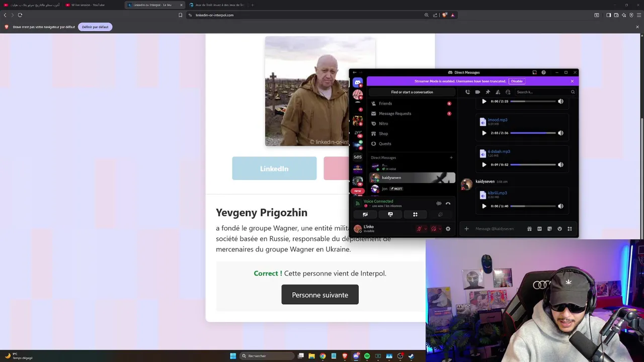
Task: Open Chrome from the taskbar
Action: (x=323, y=356)
